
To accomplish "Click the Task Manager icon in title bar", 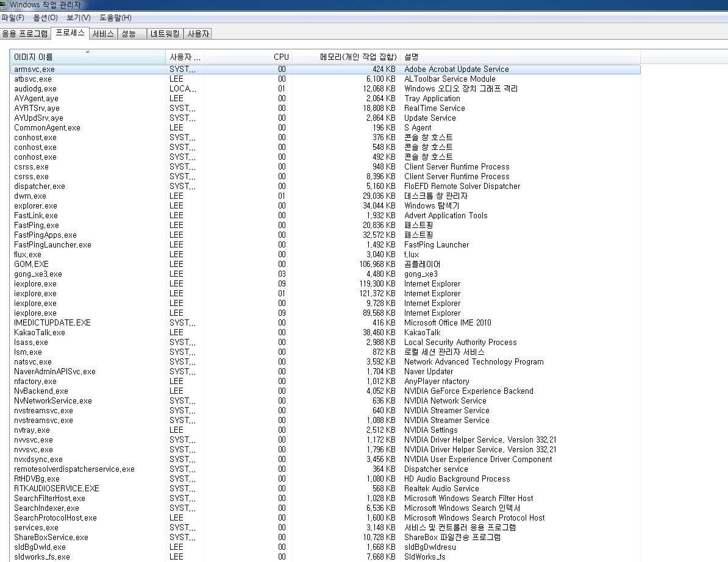I will [4, 5].
